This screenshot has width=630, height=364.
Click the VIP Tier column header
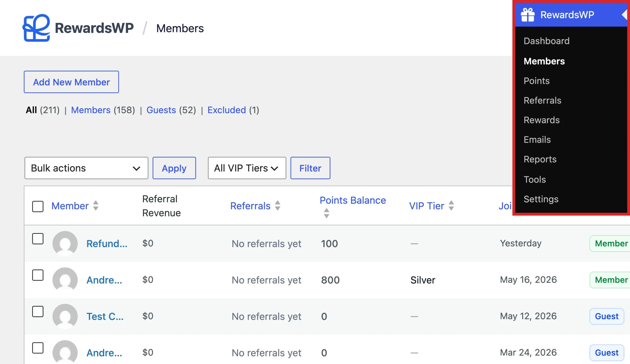[x=426, y=206]
